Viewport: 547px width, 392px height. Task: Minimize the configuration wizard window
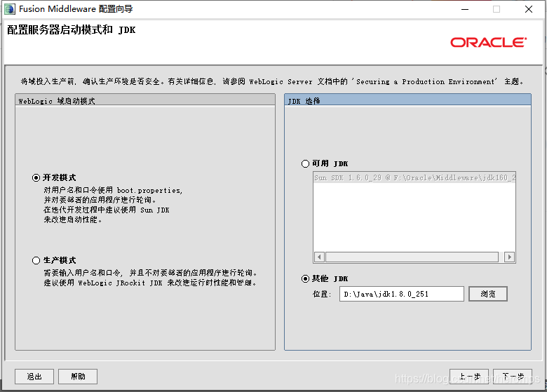[465, 9]
